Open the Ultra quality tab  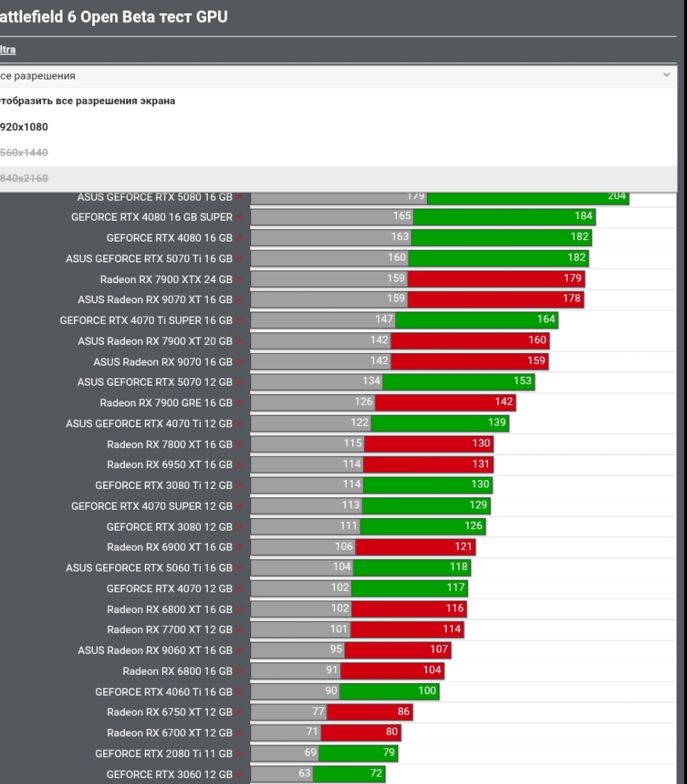click(x=7, y=50)
